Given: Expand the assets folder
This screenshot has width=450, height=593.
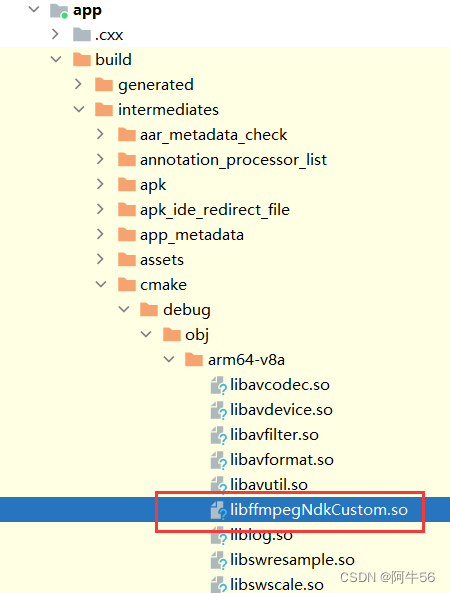Looking at the screenshot, I should tap(100, 259).
